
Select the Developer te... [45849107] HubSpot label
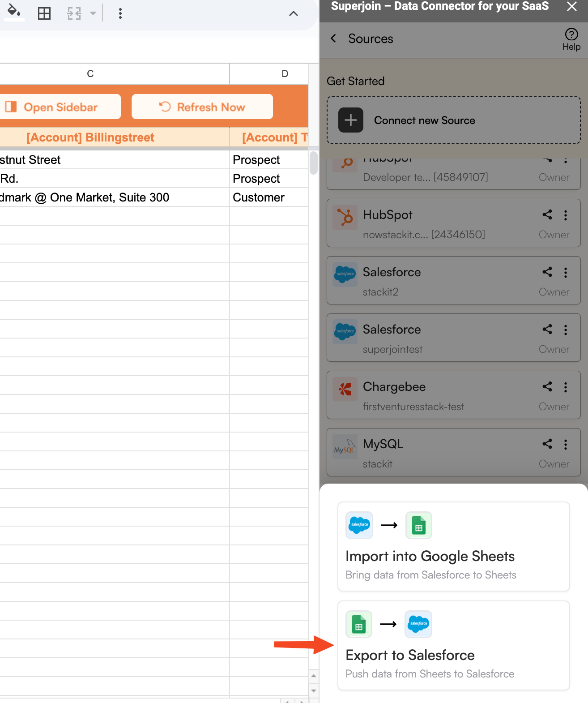click(426, 177)
